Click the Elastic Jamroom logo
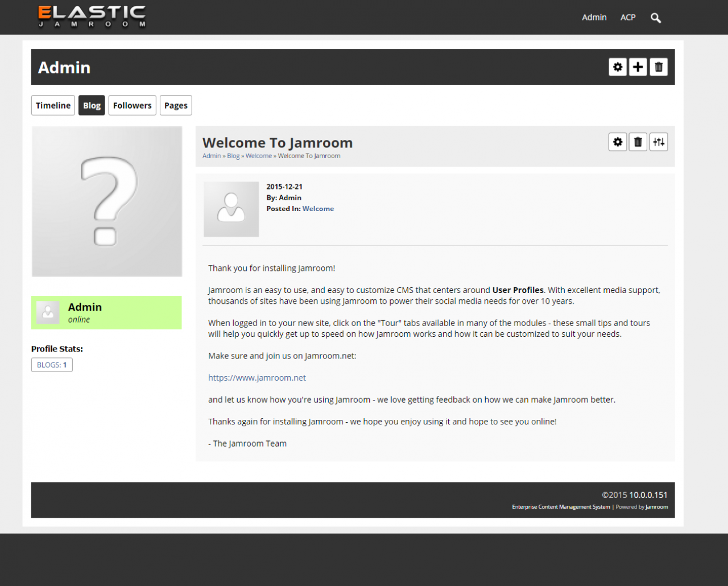 pyautogui.click(x=92, y=16)
